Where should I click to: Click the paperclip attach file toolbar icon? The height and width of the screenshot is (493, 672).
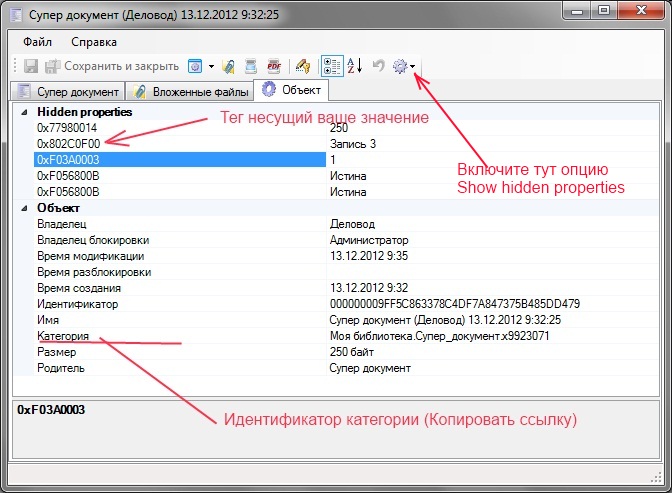[x=228, y=67]
